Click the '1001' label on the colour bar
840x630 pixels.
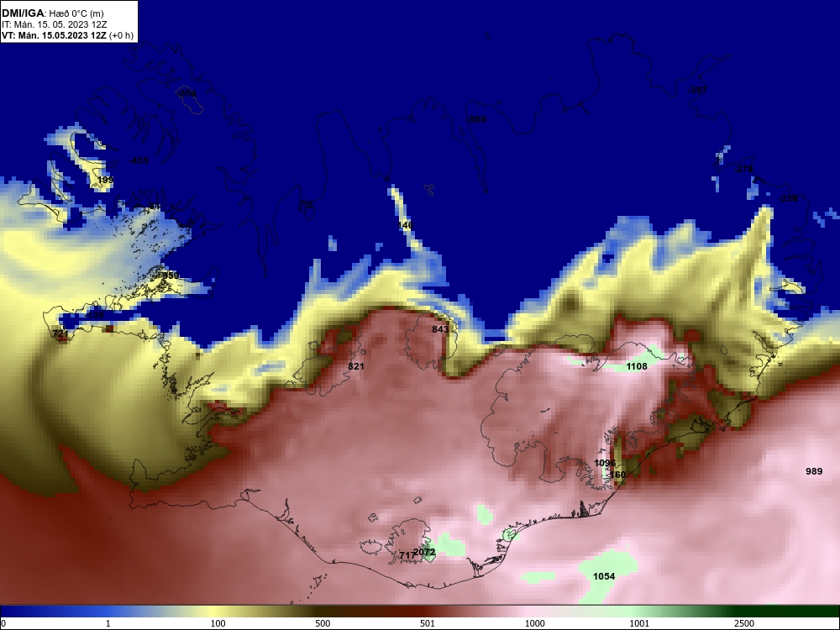coord(639,623)
